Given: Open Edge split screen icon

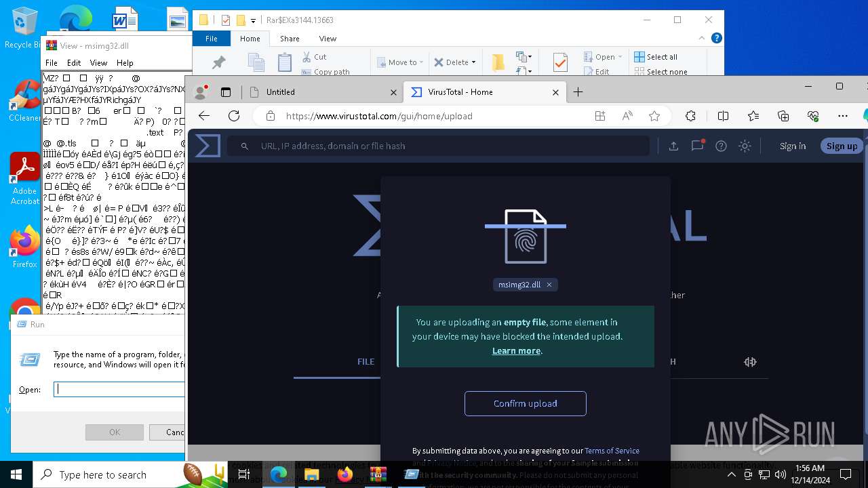Looking at the screenshot, I should [724, 116].
